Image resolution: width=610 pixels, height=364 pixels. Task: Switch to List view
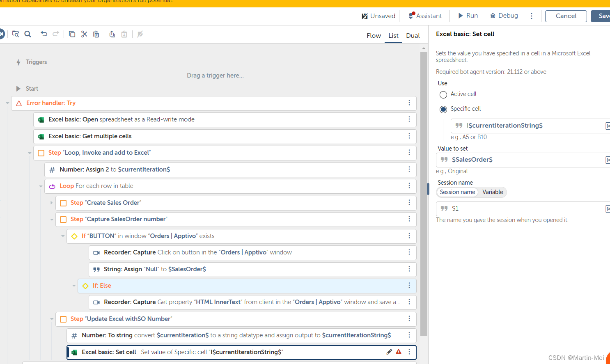pos(393,36)
